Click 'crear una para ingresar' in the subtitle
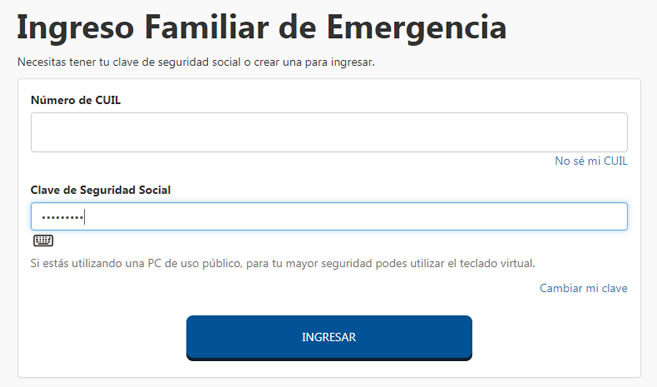The image size is (657, 387). click(314, 62)
